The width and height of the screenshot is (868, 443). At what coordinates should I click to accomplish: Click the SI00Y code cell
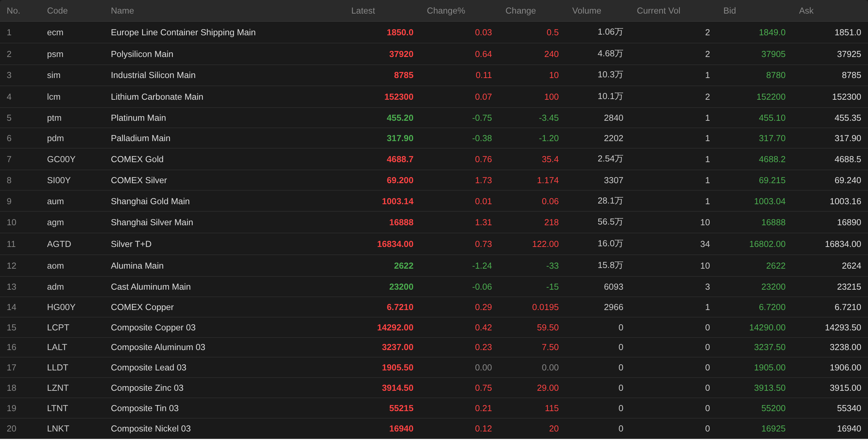coord(59,180)
